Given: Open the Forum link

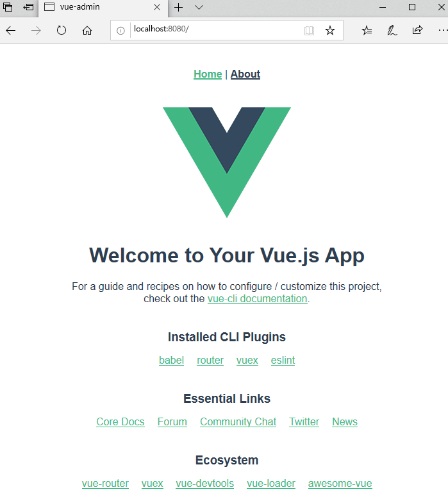Looking at the screenshot, I should click(172, 421).
